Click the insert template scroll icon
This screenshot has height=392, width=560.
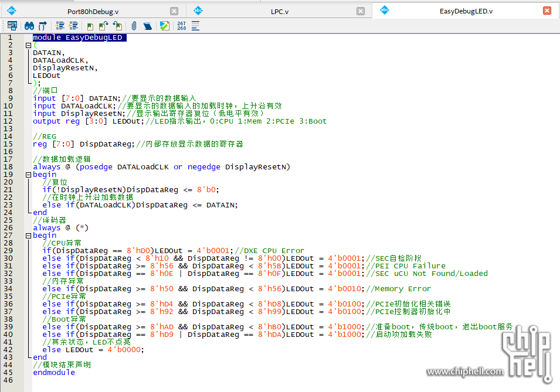tap(148, 26)
